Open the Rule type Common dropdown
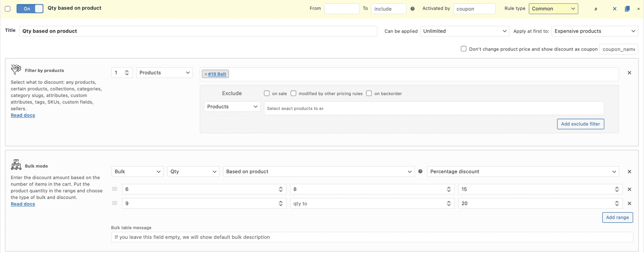Viewport: 644px width, 253px height. pyautogui.click(x=553, y=9)
